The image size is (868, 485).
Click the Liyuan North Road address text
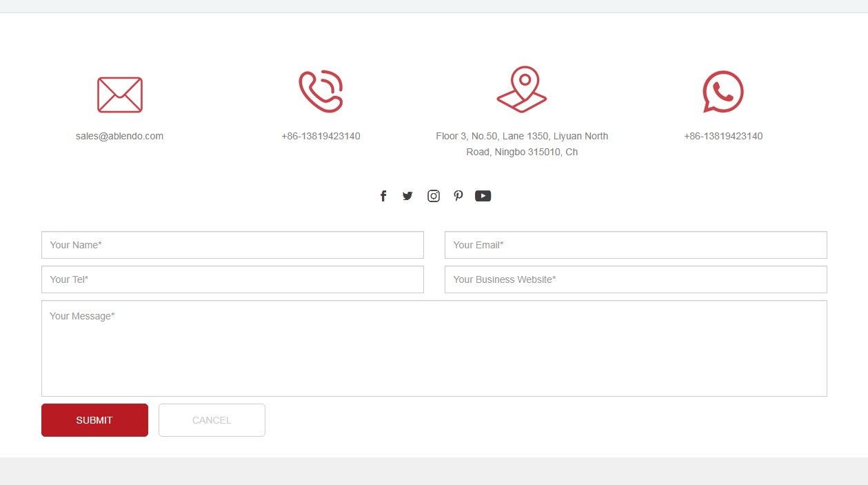point(522,143)
